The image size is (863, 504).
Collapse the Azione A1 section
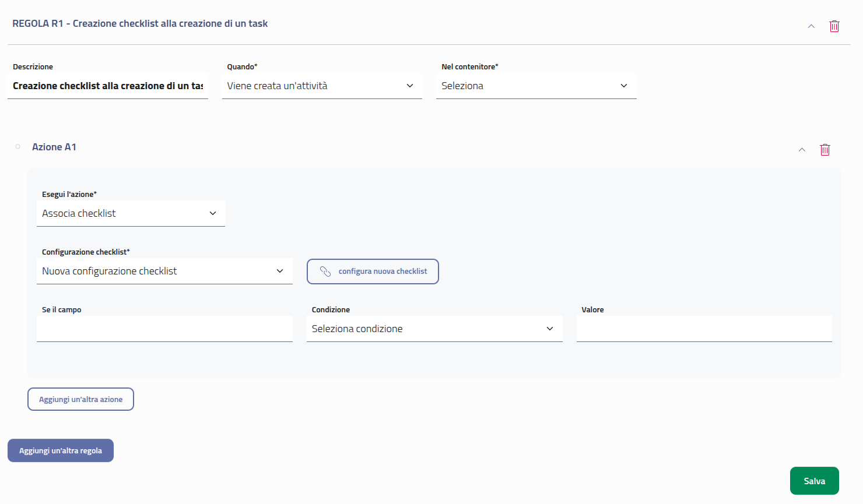[802, 150]
